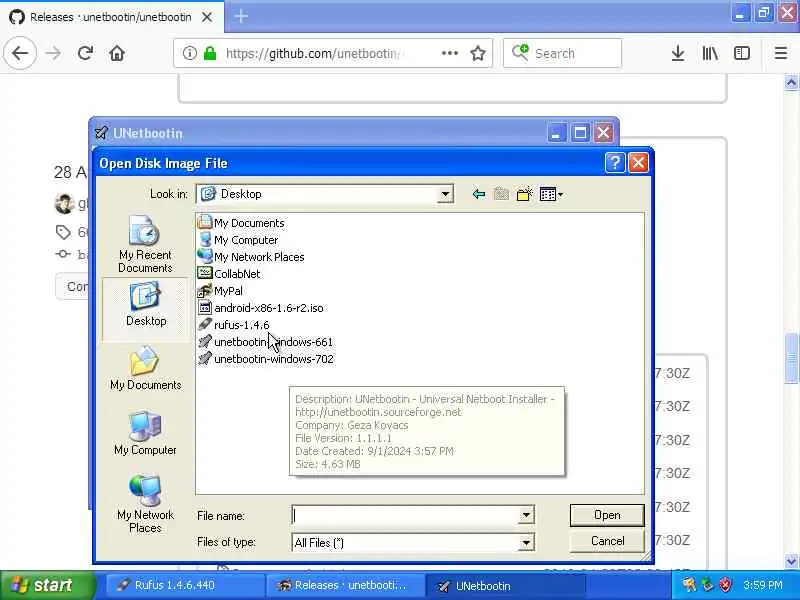
Task: Select My Computer in file list
Action: click(238, 240)
